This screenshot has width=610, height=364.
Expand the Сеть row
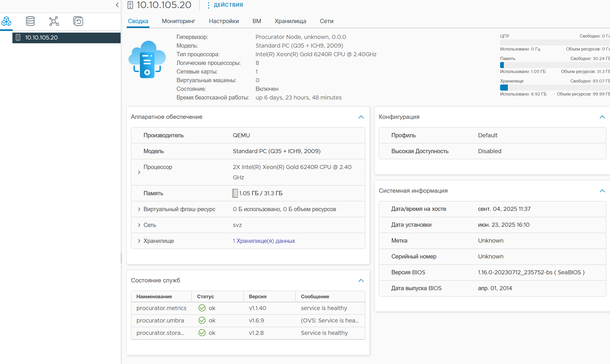[x=139, y=225]
